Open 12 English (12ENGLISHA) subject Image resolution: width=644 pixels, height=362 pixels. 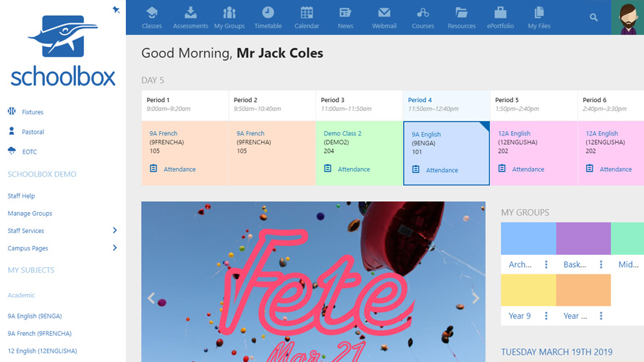(x=42, y=351)
